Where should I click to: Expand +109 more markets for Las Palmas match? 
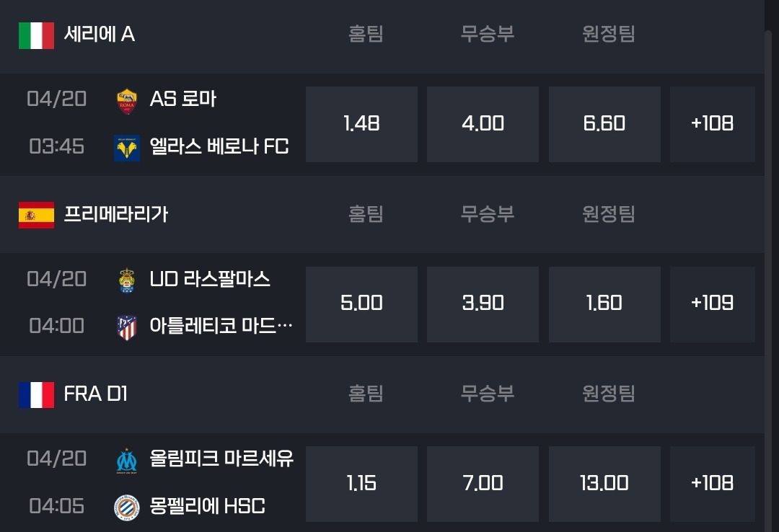click(713, 304)
